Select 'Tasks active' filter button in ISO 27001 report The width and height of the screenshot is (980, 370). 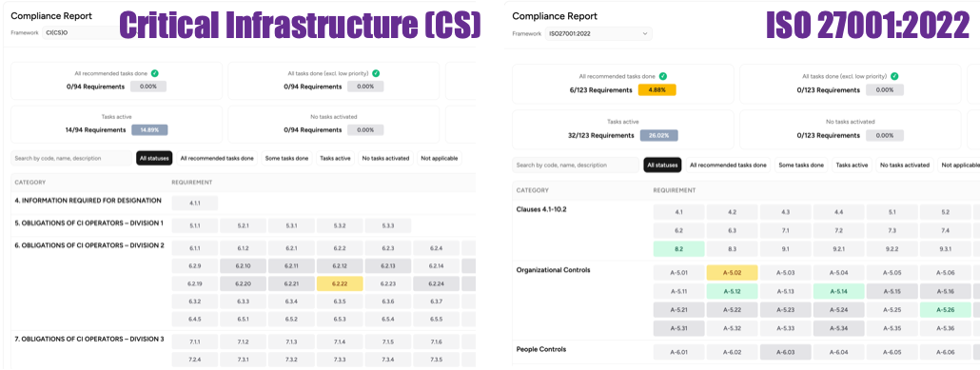point(852,165)
